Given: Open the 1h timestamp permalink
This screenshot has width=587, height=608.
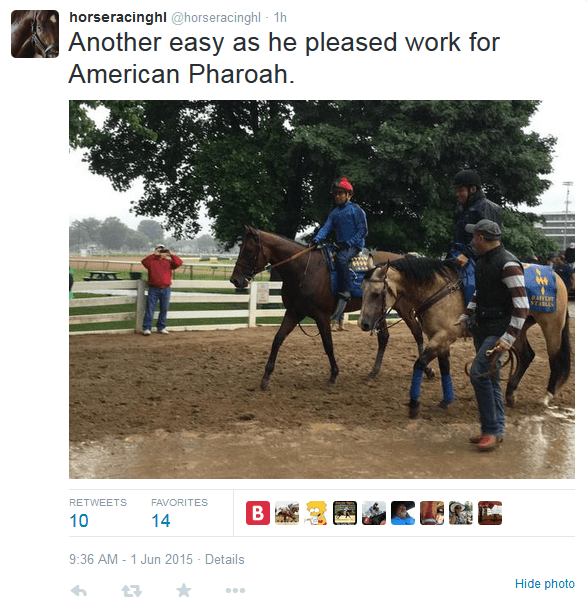Looking at the screenshot, I should pos(280,17).
